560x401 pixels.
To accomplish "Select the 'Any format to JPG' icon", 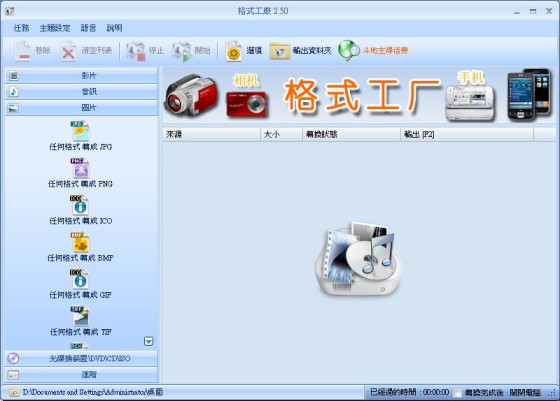I will click(x=80, y=131).
